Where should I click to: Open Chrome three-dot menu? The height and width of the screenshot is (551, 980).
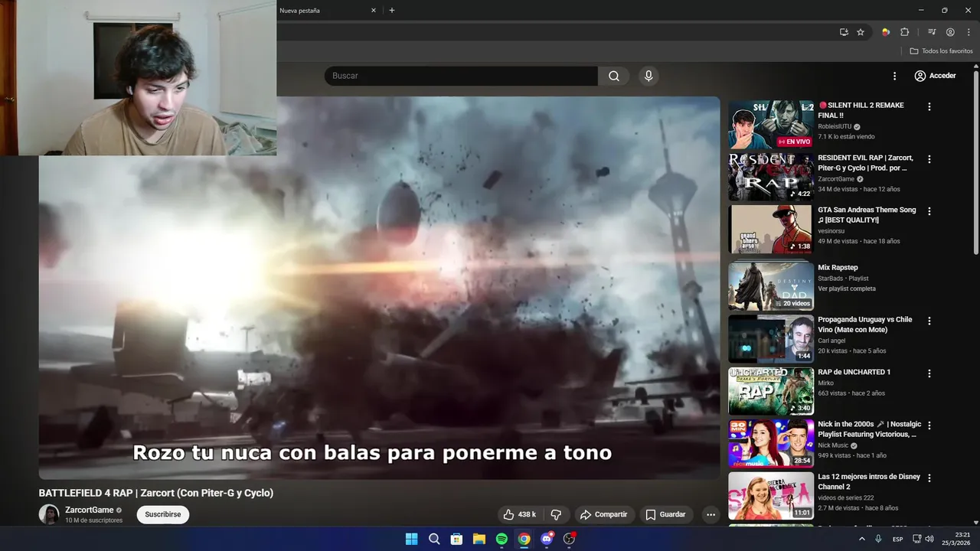[969, 32]
